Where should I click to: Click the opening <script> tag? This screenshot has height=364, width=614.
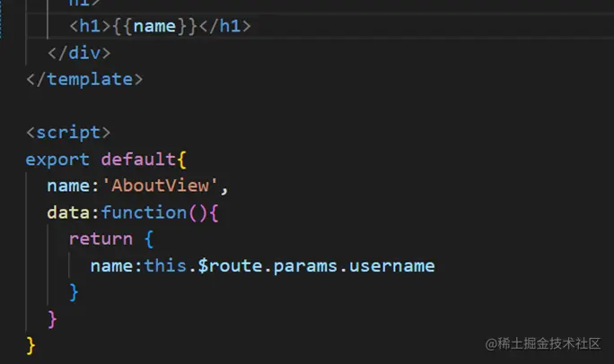click(x=68, y=133)
